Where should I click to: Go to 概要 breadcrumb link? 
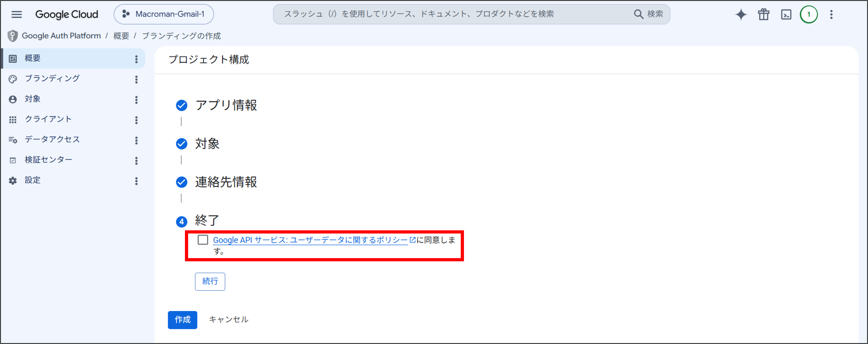pyautogui.click(x=121, y=36)
